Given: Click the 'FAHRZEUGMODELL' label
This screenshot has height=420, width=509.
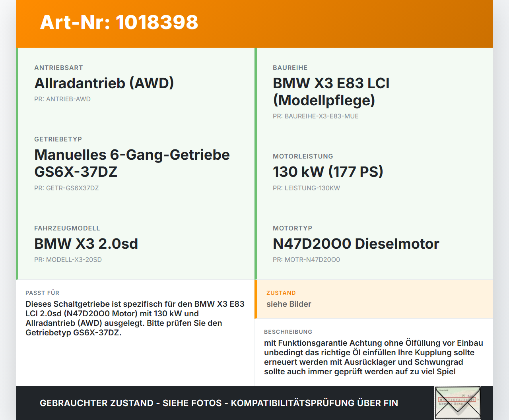Looking at the screenshot, I should point(67,228).
